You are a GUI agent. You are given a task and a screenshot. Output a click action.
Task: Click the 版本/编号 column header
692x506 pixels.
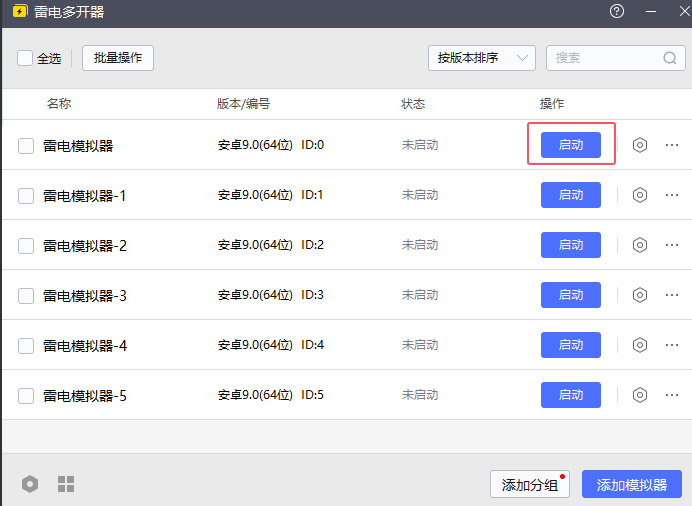click(243, 104)
